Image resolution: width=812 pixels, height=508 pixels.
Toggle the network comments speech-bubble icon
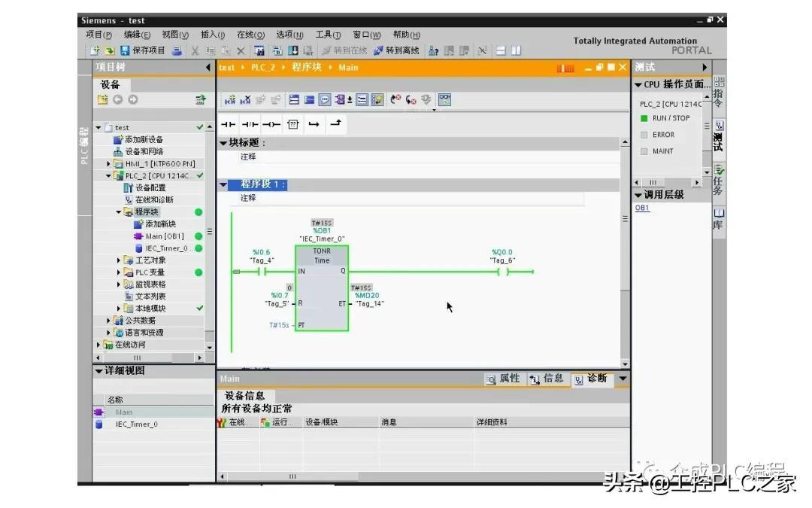click(325, 99)
